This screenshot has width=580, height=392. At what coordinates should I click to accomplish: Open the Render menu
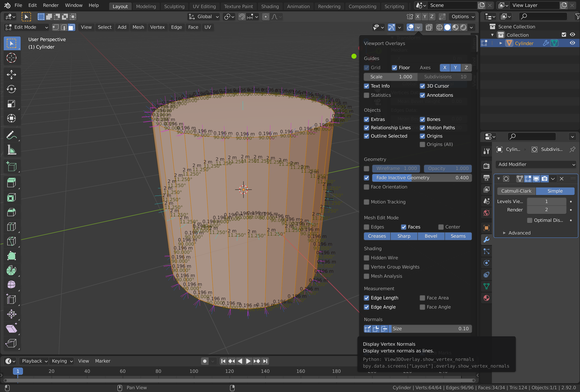(51, 5)
